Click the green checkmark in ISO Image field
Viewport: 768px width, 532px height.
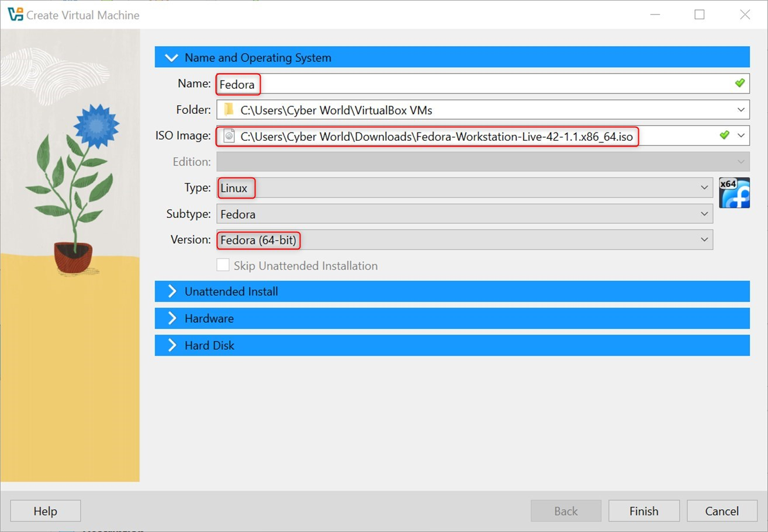pos(725,135)
